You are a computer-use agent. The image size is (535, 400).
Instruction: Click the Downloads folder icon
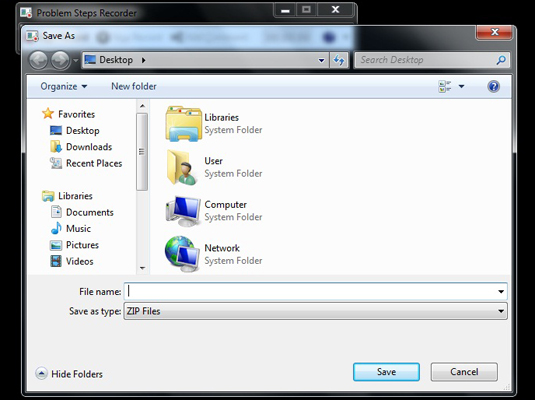tap(56, 147)
